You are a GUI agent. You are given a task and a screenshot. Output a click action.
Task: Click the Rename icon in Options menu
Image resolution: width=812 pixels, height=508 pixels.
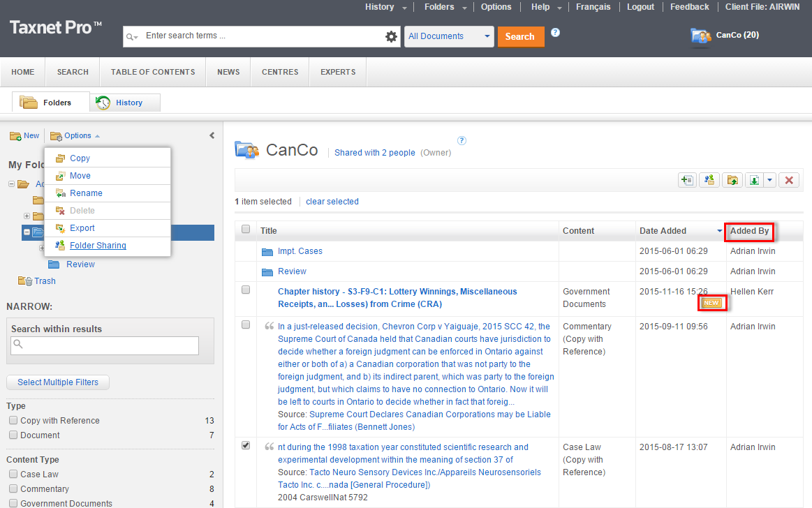click(61, 193)
